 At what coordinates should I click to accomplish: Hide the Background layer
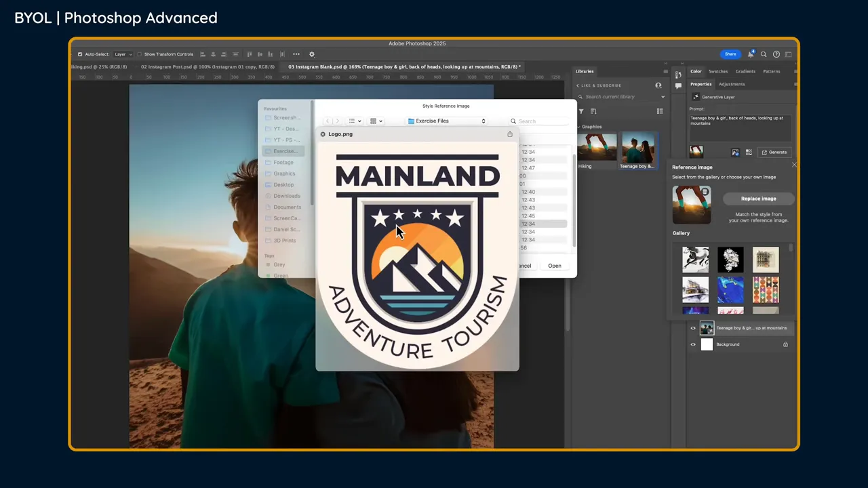click(x=692, y=344)
